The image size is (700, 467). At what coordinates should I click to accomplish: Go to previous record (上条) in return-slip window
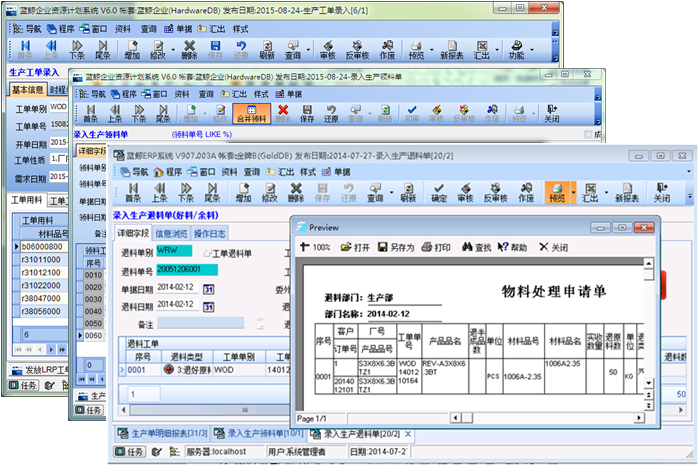point(159,192)
